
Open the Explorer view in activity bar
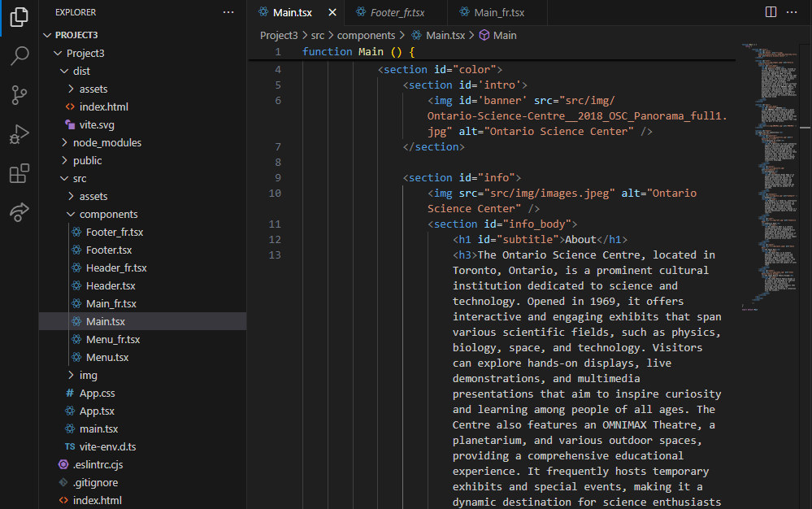click(19, 17)
